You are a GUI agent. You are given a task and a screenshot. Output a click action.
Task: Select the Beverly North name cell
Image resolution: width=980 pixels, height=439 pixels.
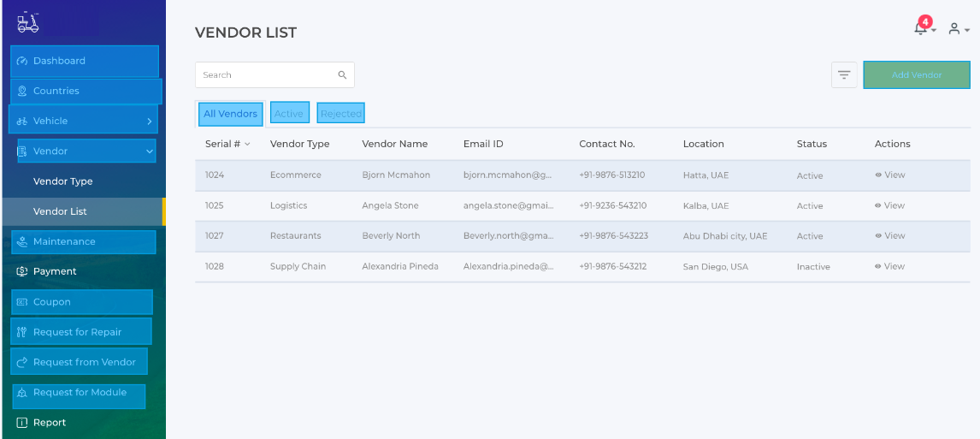[x=391, y=236]
